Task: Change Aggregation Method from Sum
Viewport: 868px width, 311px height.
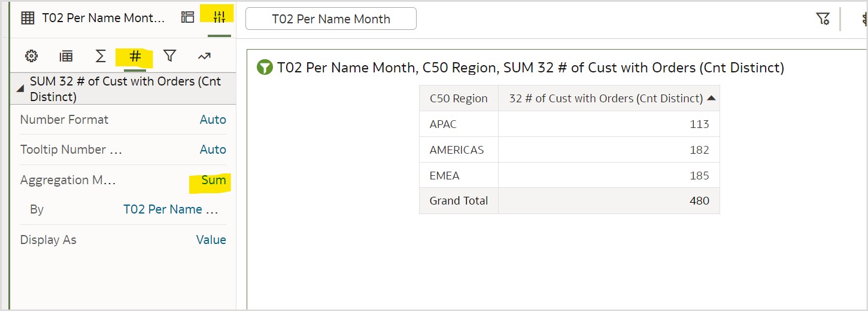Action: (213, 180)
